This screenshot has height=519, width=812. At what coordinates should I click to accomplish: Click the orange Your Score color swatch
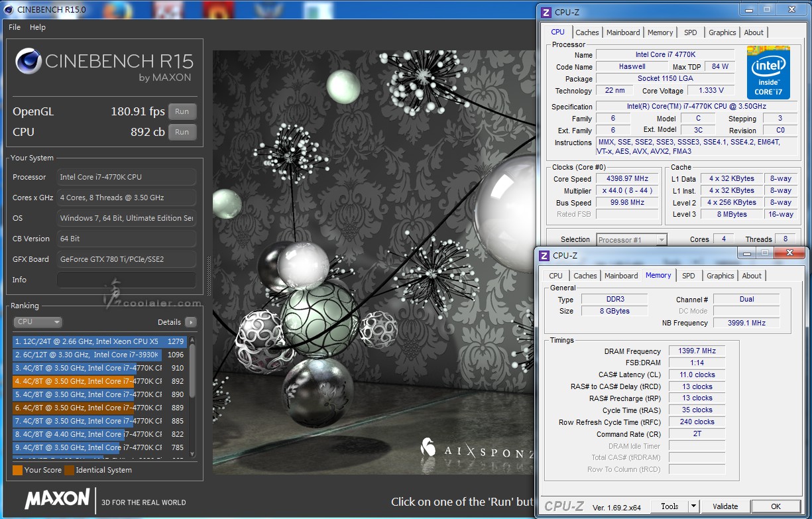tap(17, 470)
